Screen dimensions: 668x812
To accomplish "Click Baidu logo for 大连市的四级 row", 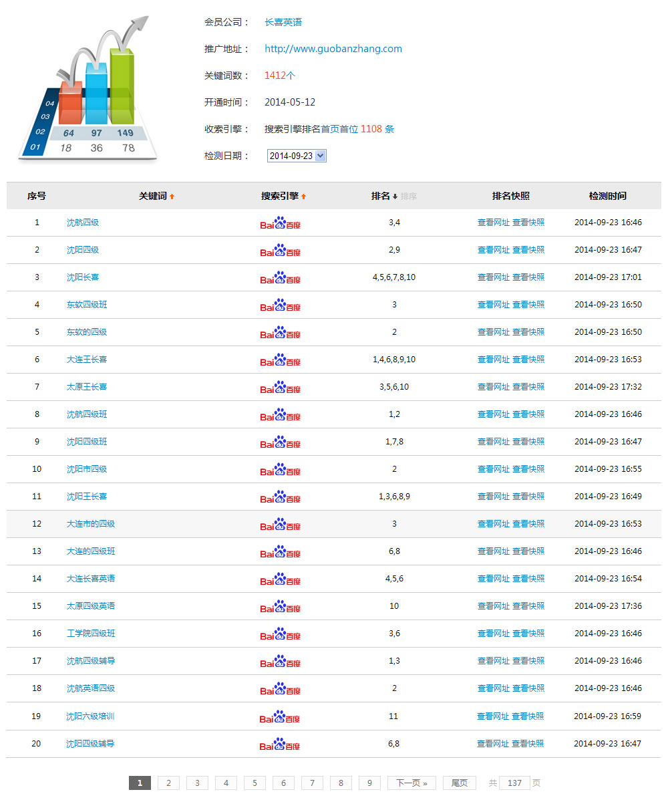I will (x=280, y=524).
